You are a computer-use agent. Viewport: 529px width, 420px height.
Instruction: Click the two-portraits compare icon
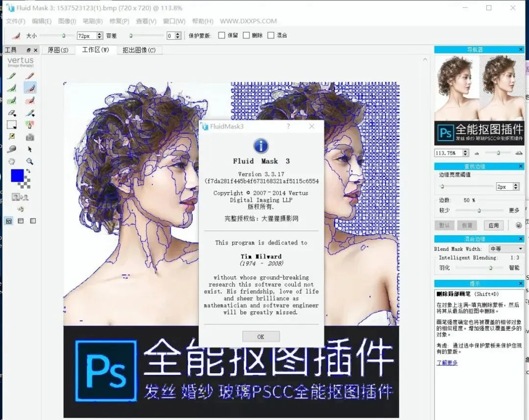20,197
